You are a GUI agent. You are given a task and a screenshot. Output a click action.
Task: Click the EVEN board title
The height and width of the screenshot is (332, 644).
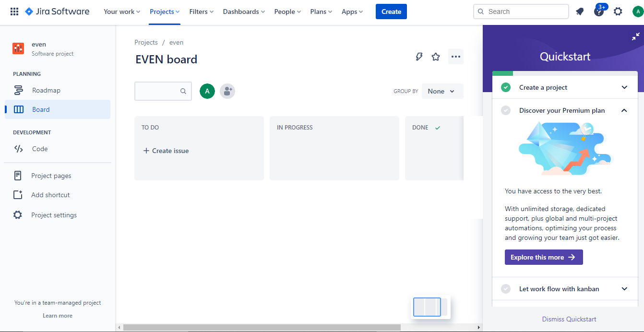tap(167, 59)
